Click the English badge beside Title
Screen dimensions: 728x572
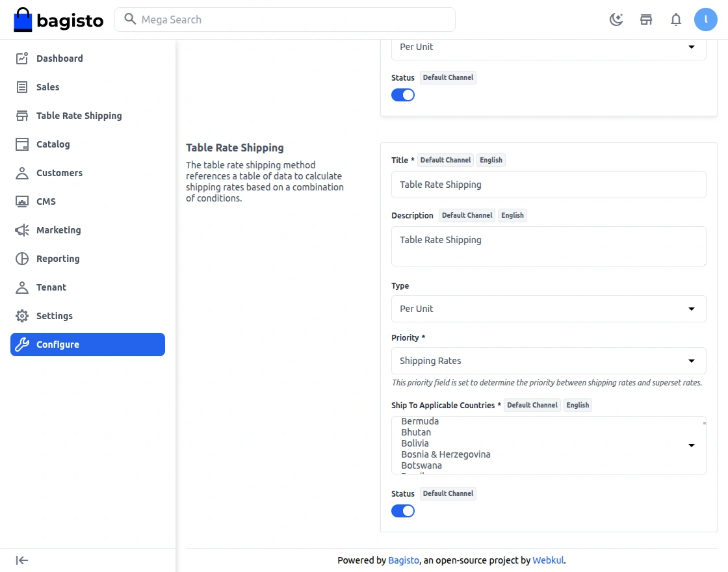491,160
